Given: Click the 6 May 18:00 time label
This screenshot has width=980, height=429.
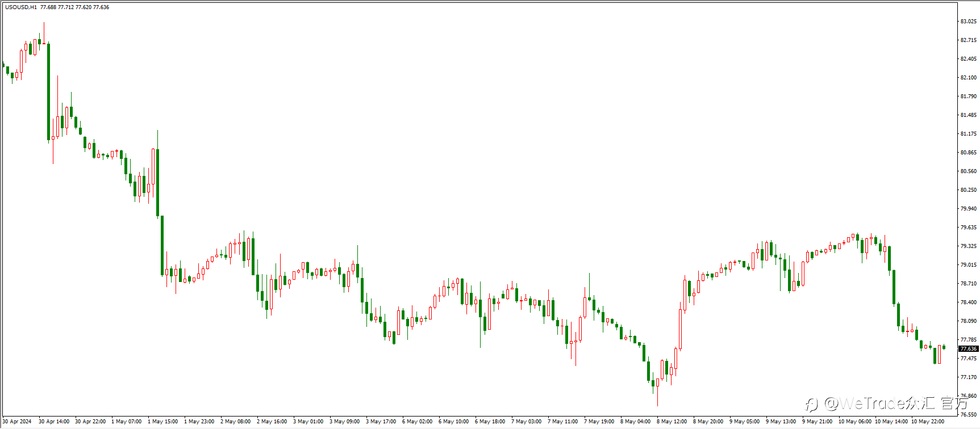Looking at the screenshot, I should [x=490, y=422].
